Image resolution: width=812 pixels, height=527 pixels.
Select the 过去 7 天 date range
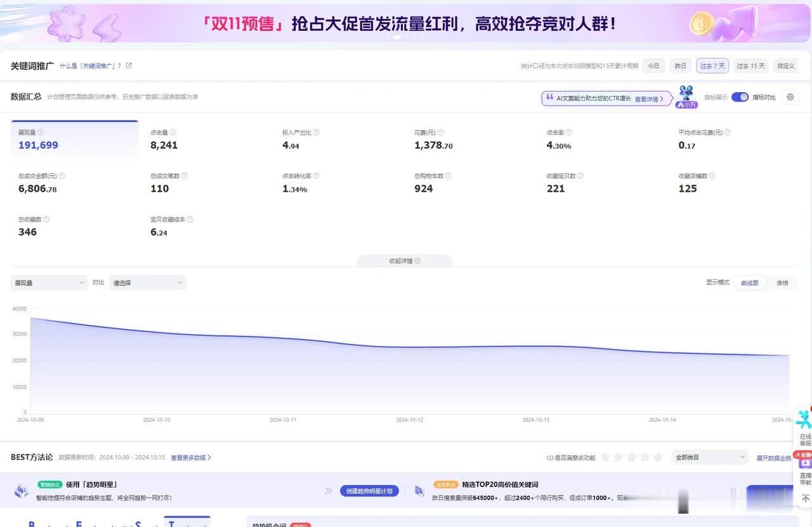coord(712,65)
